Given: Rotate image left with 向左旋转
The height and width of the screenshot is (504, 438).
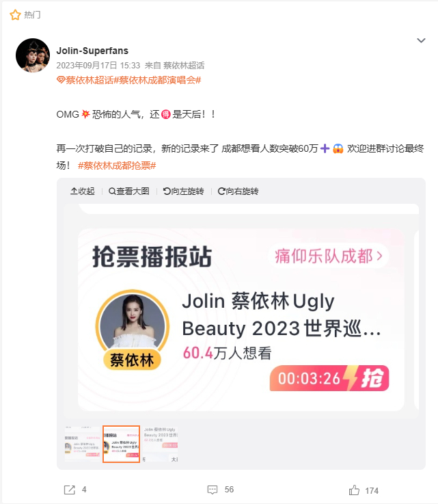Looking at the screenshot, I should (x=183, y=191).
